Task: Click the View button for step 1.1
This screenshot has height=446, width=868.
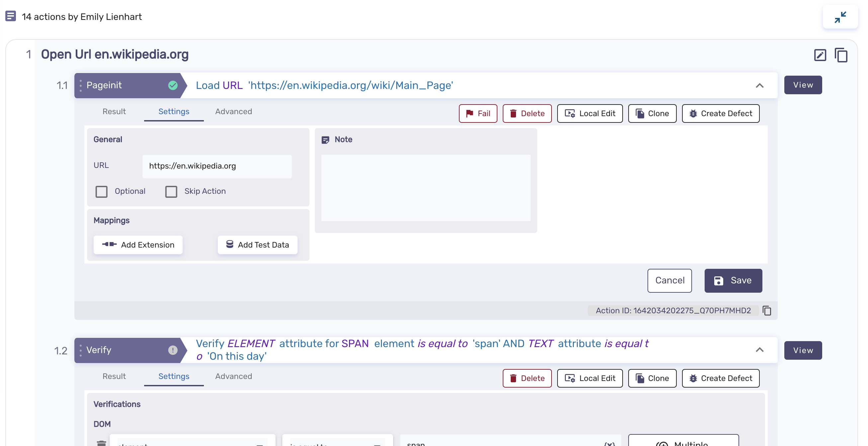Action: [x=803, y=85]
